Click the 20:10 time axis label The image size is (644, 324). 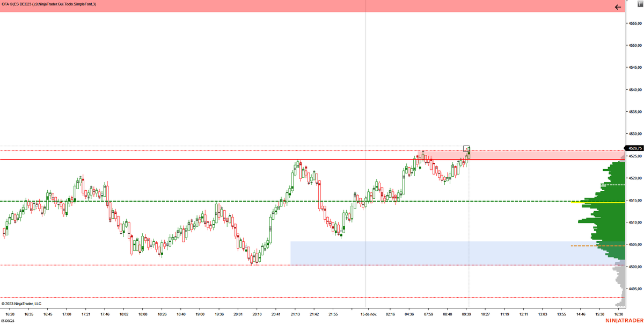[257, 314]
